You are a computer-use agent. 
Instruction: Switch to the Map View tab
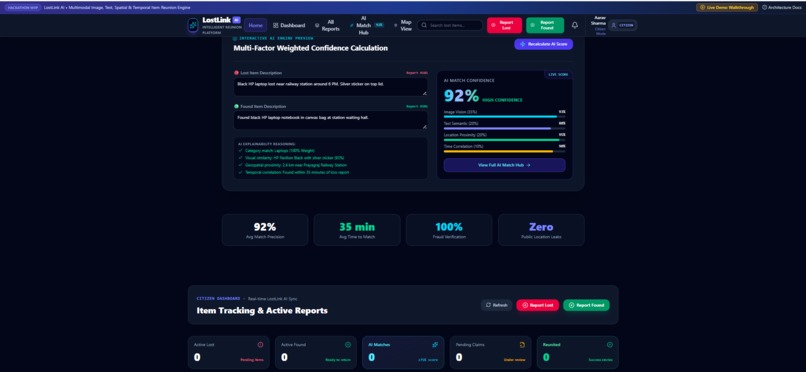[x=404, y=25]
